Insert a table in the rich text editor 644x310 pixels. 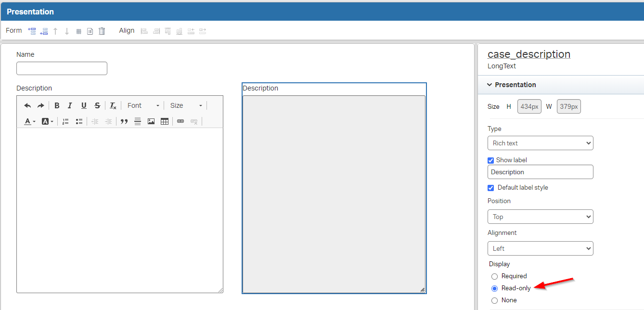(x=165, y=121)
